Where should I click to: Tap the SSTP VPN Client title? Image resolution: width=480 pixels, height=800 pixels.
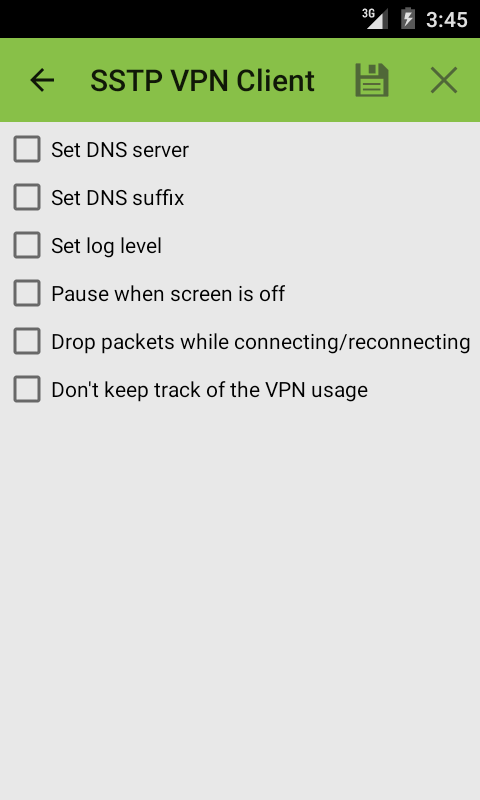(x=203, y=81)
